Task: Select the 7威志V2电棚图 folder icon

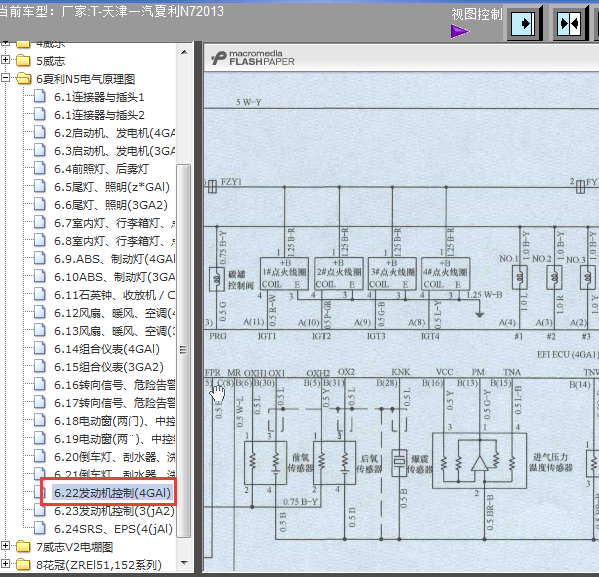Action: point(23,546)
